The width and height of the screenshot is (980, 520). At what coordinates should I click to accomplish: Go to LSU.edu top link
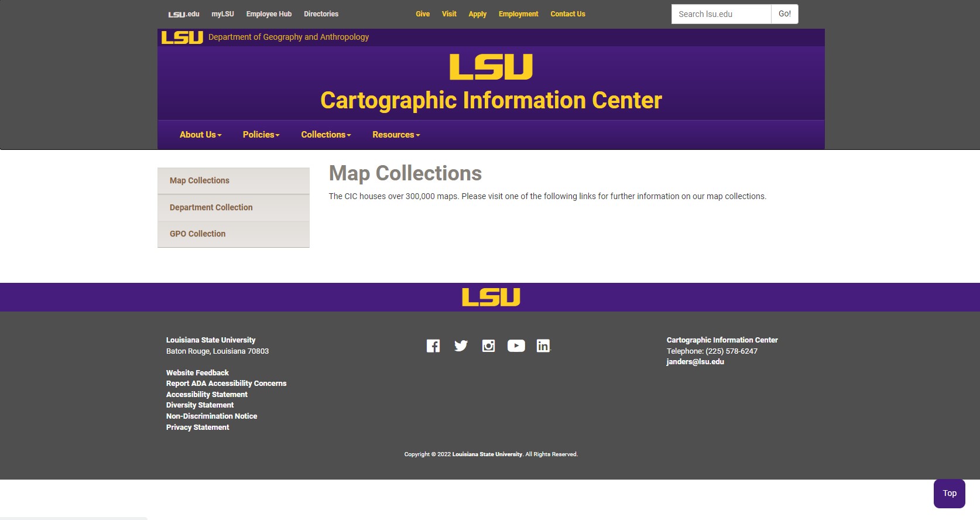pos(184,14)
